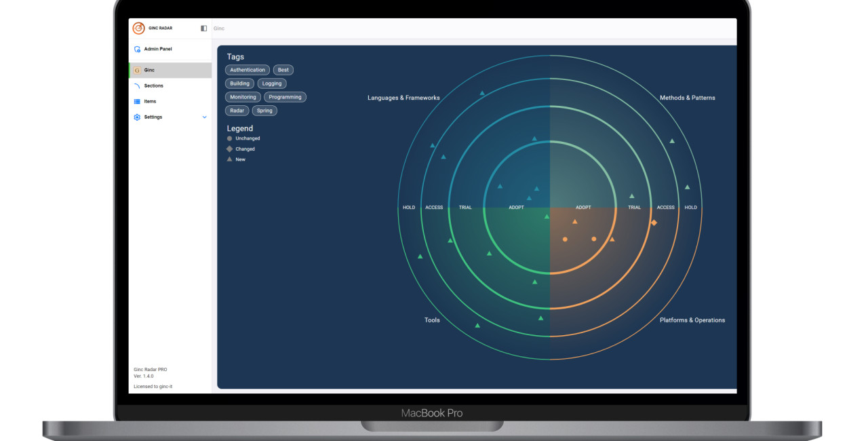The width and height of the screenshot is (868, 441).
Task: Open the Languages & Frameworks quadrant label
Action: pos(403,98)
